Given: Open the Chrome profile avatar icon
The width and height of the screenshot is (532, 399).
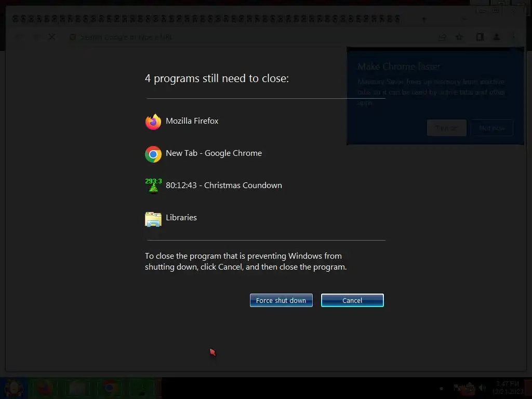Looking at the screenshot, I should click(x=496, y=37).
